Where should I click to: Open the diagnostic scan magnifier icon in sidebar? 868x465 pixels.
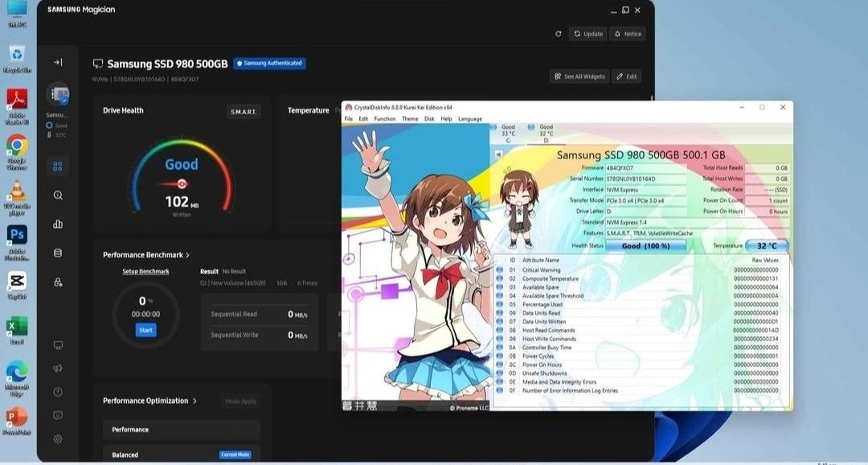pyautogui.click(x=58, y=195)
